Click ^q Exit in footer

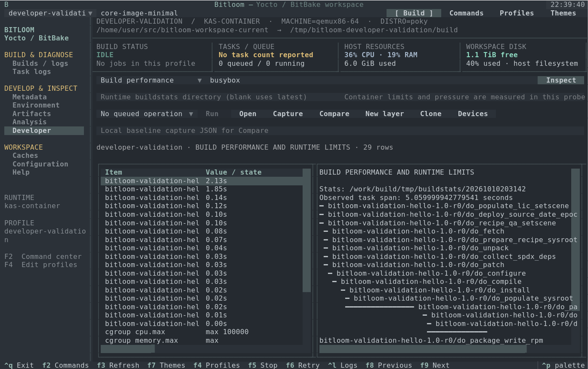tap(19, 365)
